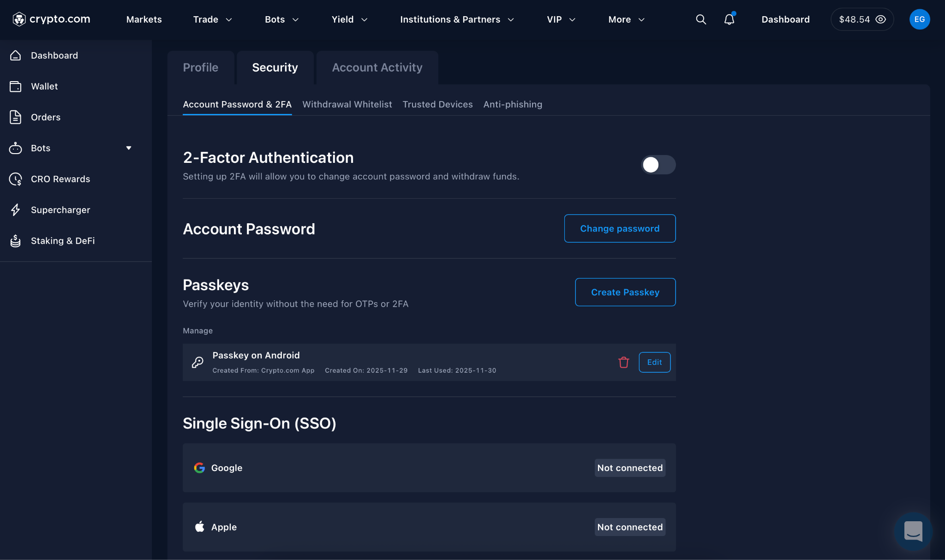Image resolution: width=945 pixels, height=560 pixels.
Task: Open the EG profile avatar
Action: tap(920, 19)
